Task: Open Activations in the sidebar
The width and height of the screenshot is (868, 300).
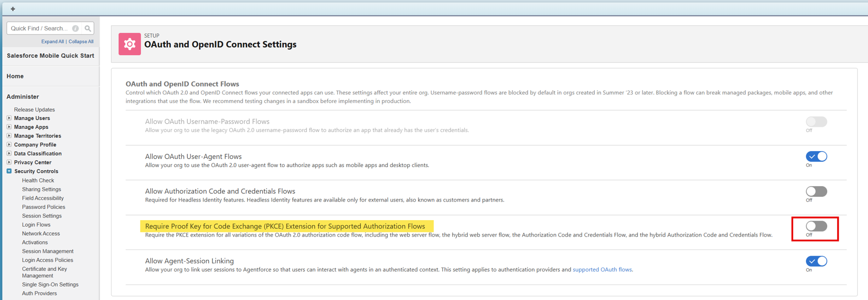Action: [35, 242]
